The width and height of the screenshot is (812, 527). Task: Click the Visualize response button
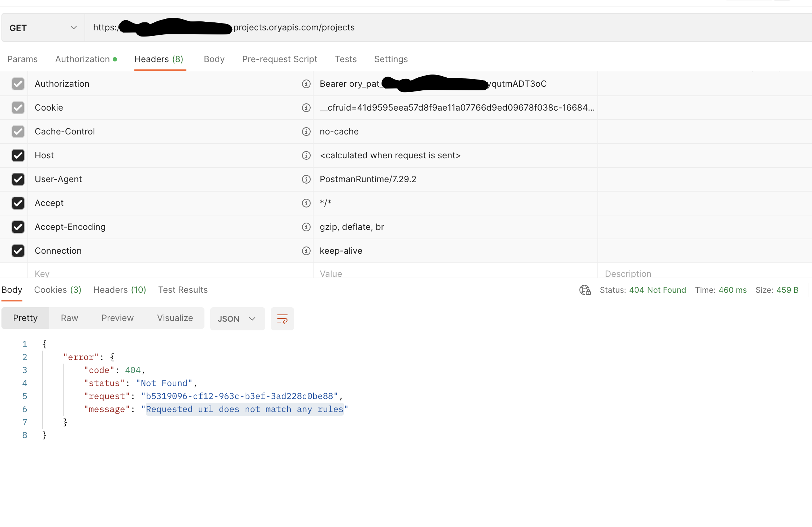point(175,318)
